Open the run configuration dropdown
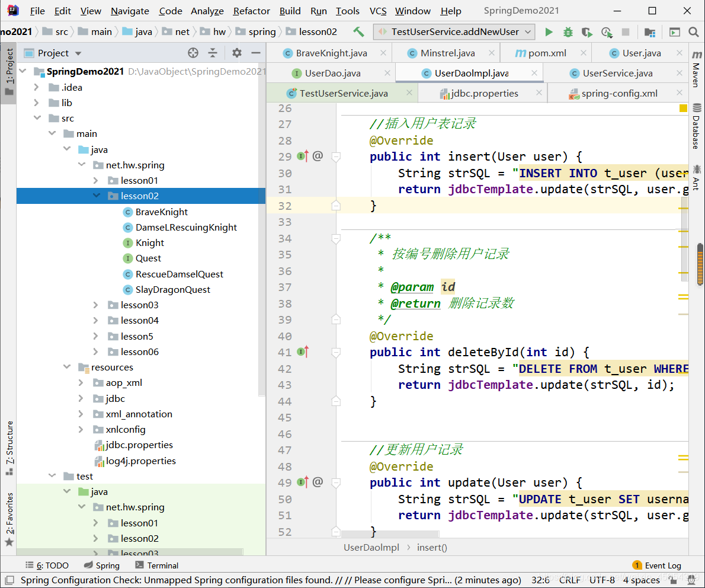 pyautogui.click(x=454, y=32)
